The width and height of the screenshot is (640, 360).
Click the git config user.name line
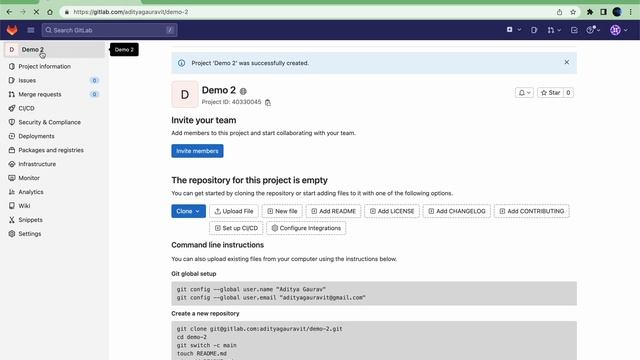(251, 289)
